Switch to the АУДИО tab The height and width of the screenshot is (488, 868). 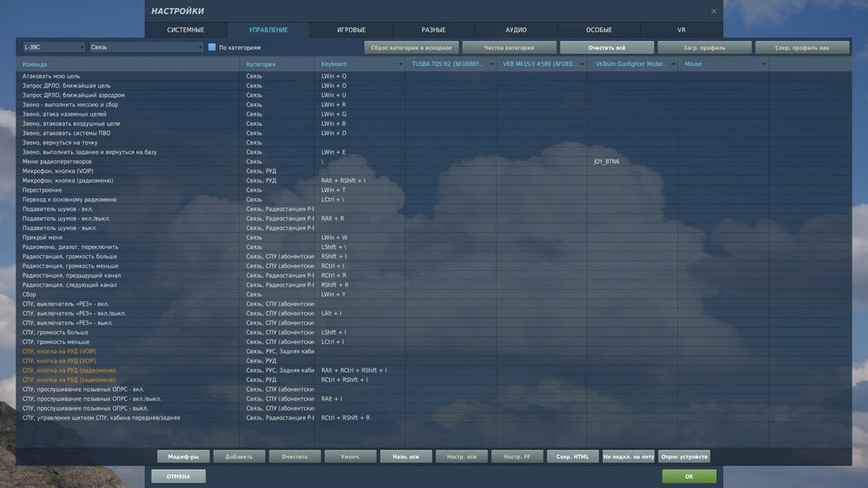point(516,30)
